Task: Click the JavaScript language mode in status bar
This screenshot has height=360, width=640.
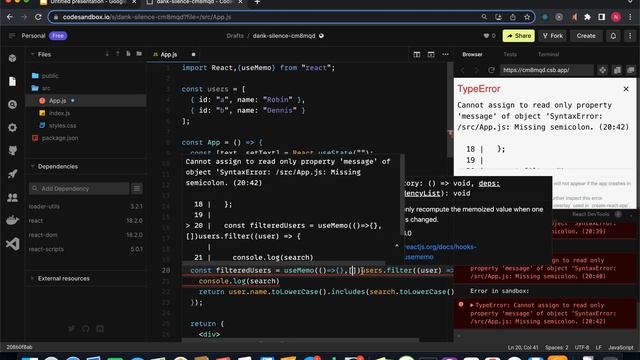Action: (x=620, y=348)
